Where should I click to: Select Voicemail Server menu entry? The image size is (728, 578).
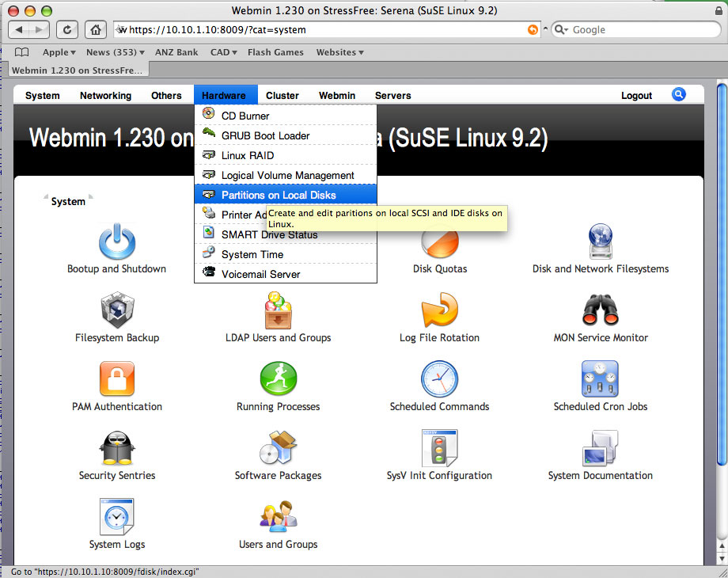click(286, 274)
